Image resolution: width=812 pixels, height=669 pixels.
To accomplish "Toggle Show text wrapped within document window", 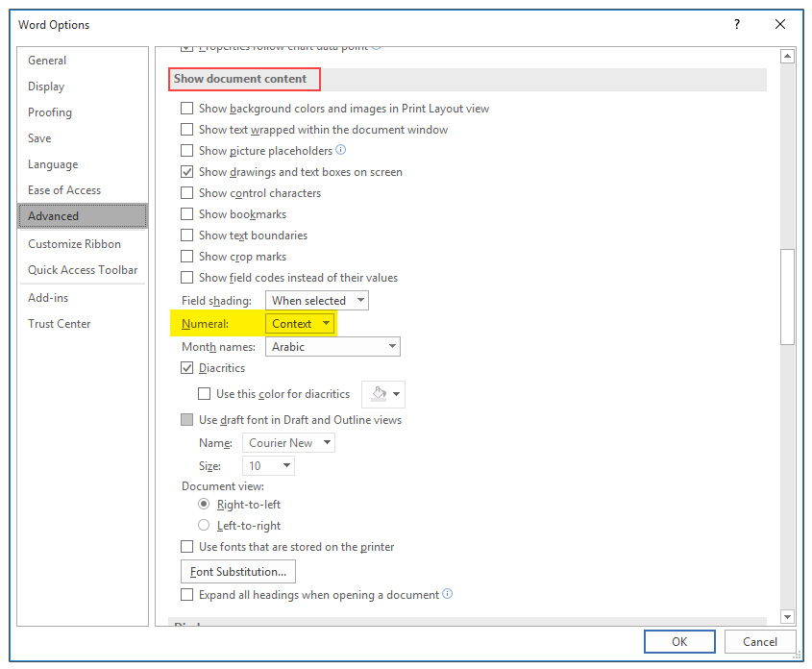I will [x=186, y=130].
